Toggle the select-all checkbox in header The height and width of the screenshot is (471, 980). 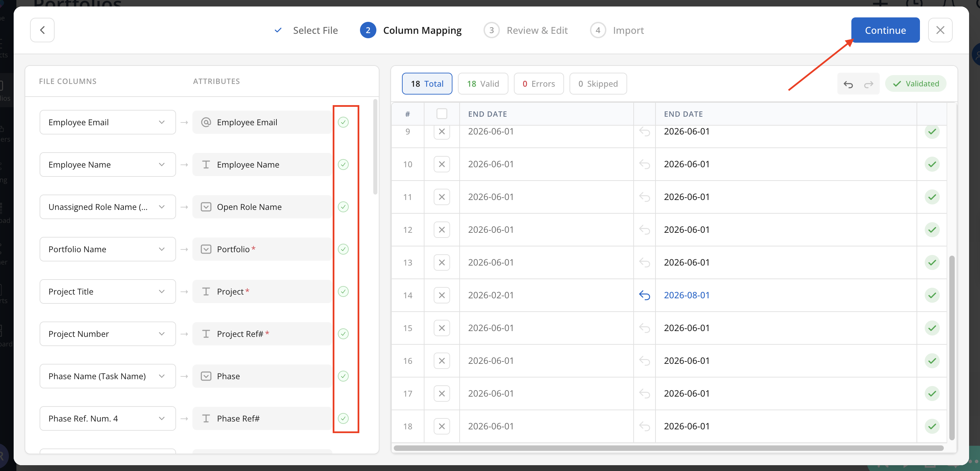[x=441, y=114]
